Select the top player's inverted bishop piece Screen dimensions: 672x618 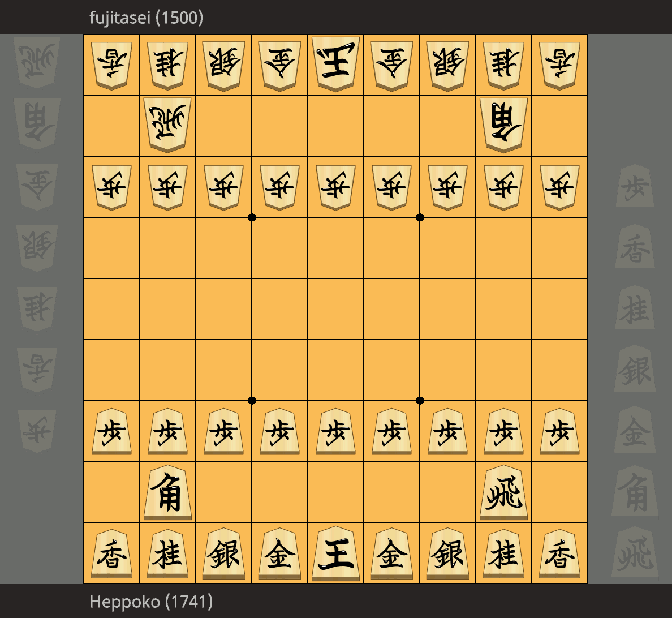503,125
